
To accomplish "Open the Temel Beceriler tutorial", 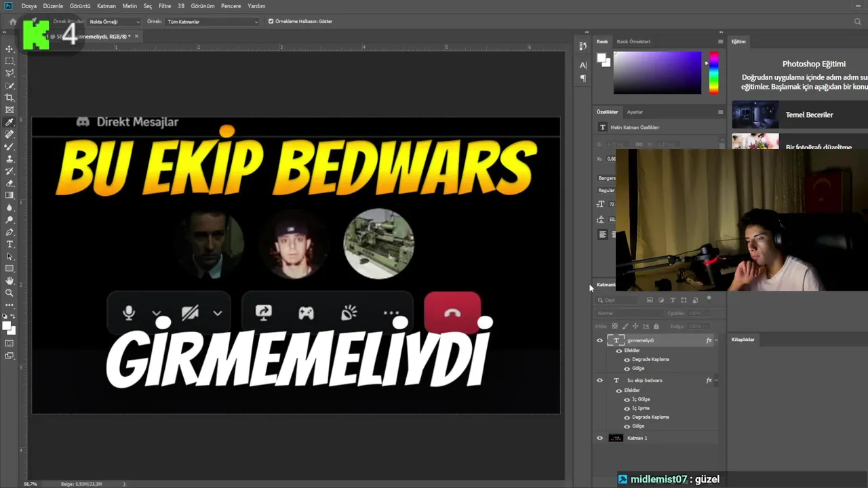I will click(x=800, y=115).
